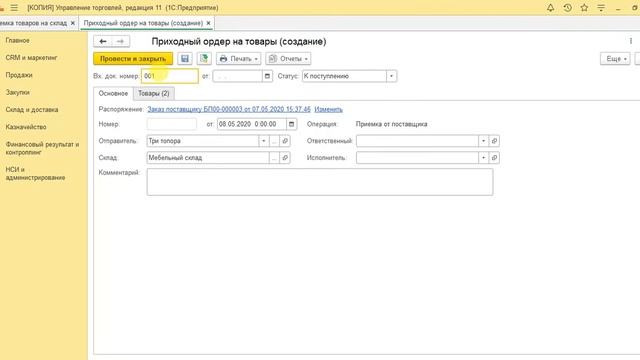
Task: Expand Статус dropdown К поступлению
Action: [x=391, y=76]
